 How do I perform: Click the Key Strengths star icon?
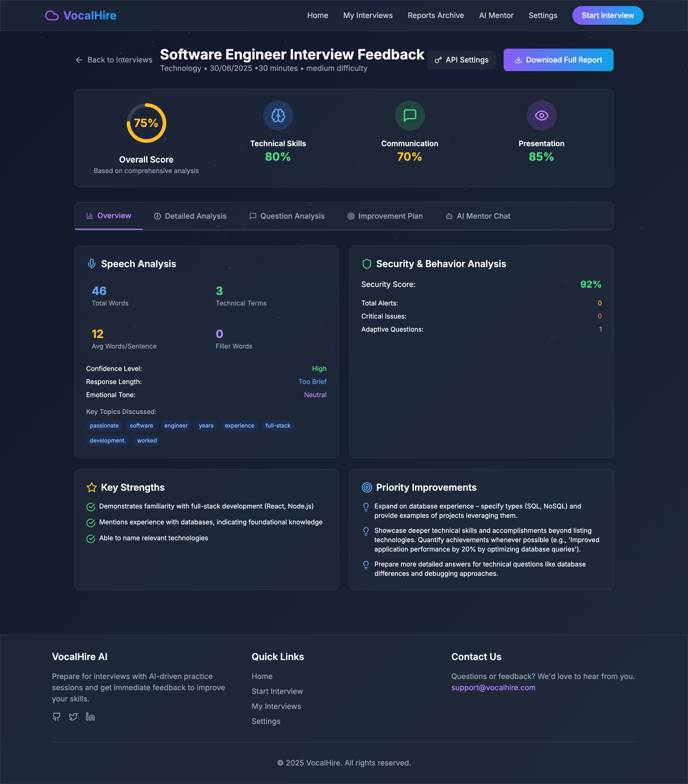pyautogui.click(x=91, y=487)
